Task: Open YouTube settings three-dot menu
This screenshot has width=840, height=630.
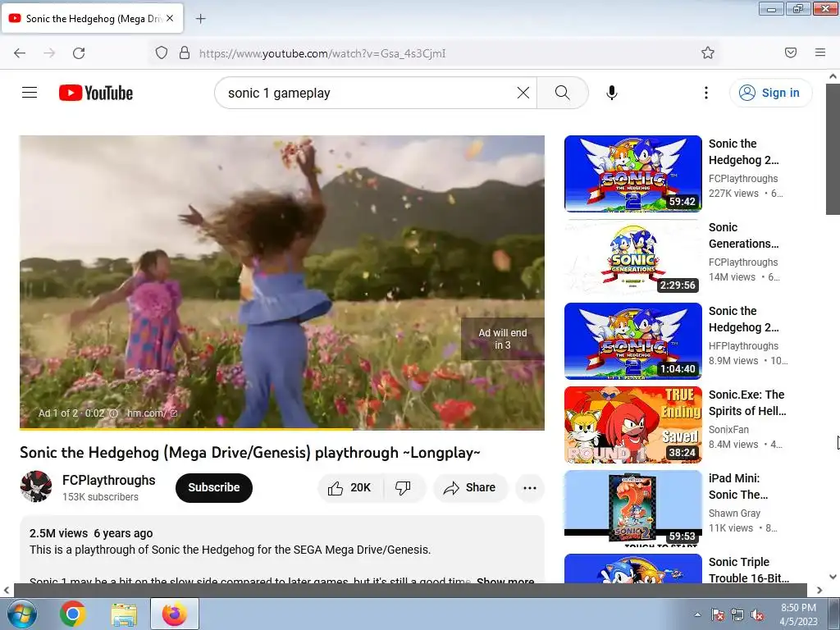Action: [706, 93]
